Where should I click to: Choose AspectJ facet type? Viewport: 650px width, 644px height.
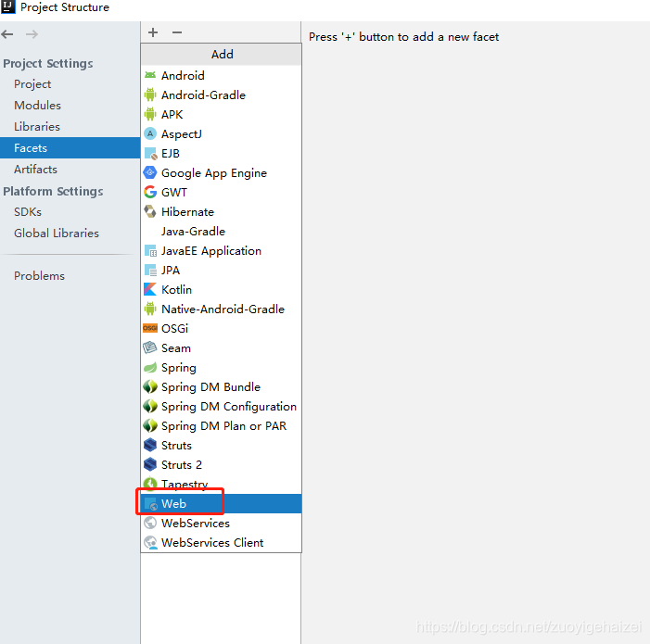[x=222, y=133]
